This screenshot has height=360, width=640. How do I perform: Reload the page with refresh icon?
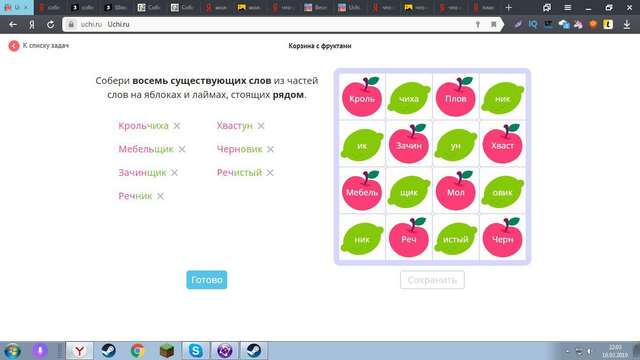pyautogui.click(x=50, y=24)
